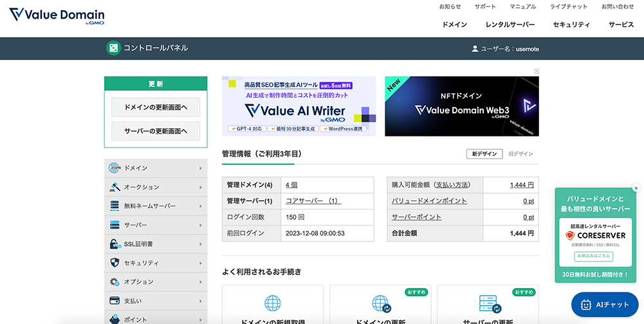Go to サーバーの更新画面へ

click(x=156, y=131)
